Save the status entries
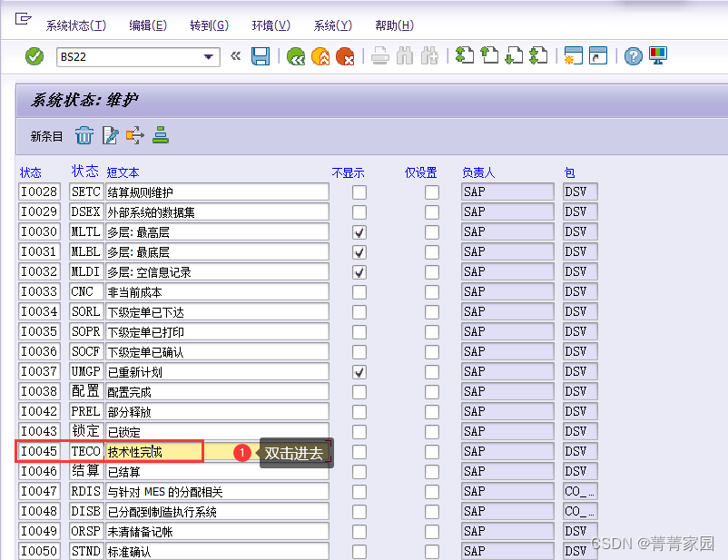 click(260, 55)
